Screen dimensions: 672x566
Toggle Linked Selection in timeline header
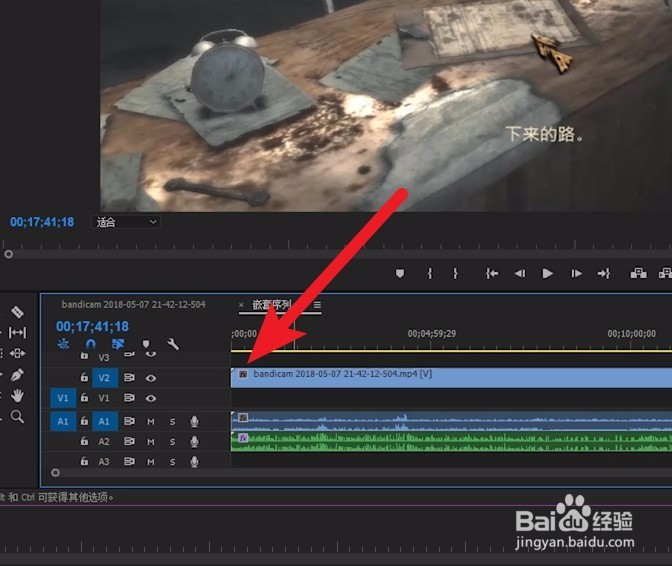(118, 344)
